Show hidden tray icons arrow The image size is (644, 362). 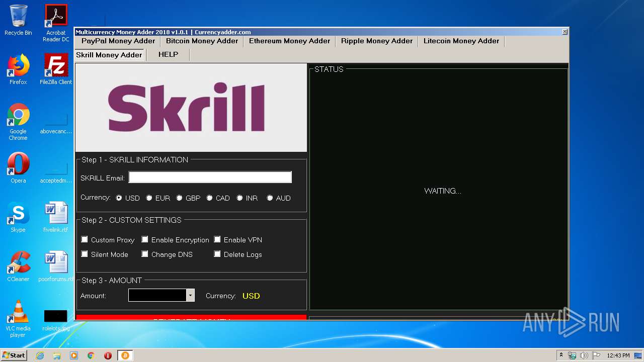561,355
